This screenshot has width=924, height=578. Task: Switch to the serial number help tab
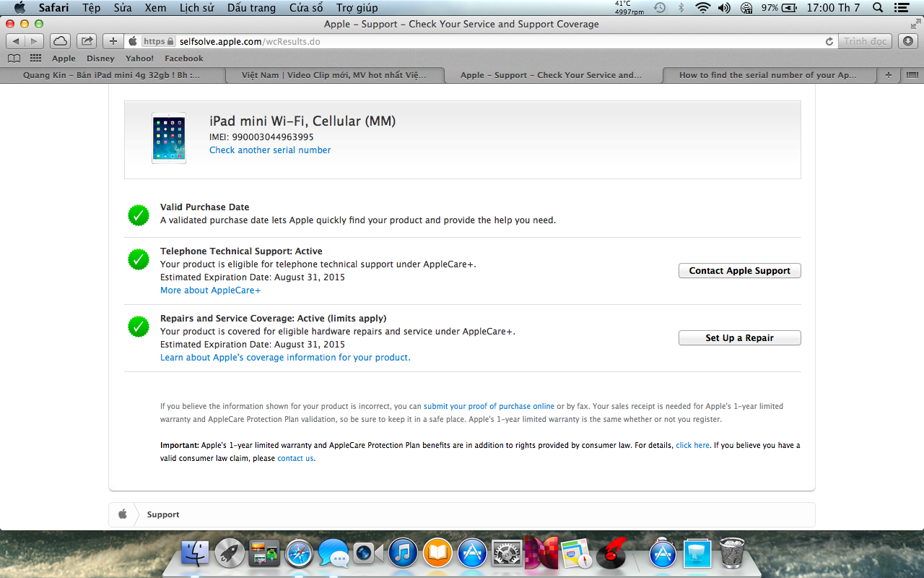click(x=767, y=75)
